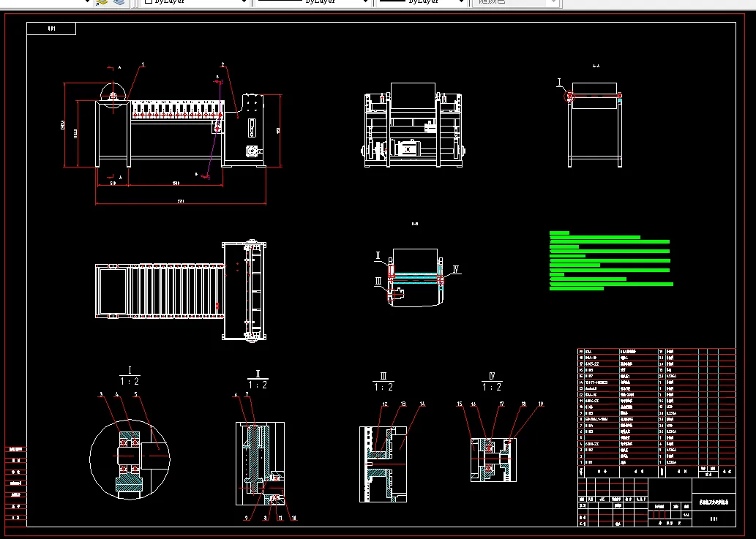This screenshot has width=756, height=539.
Task: Select balloon number 4 in detail I
Action: [x=116, y=394]
